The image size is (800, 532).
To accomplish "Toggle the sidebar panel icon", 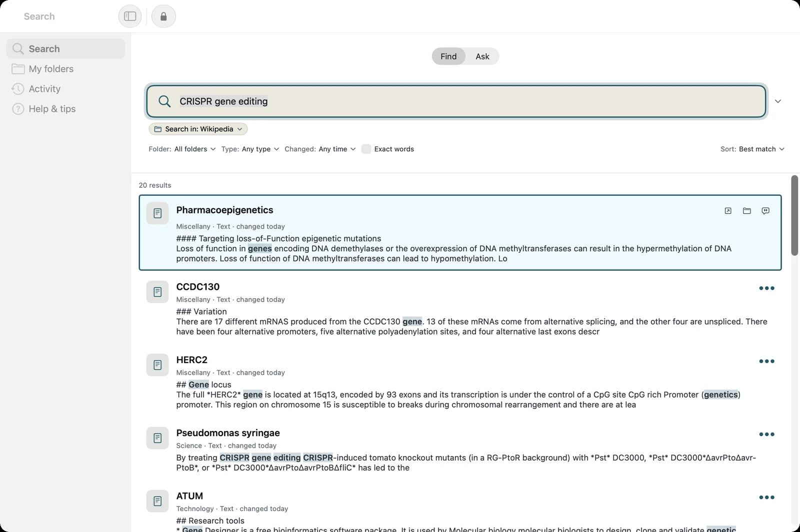I will click(x=130, y=16).
